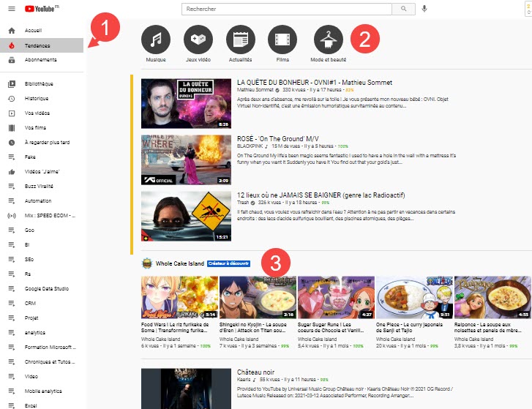Image resolution: width=532 pixels, height=409 pixels.
Task: Open the LA QUÊTE DU BONHEUR video title
Action: pos(315,83)
